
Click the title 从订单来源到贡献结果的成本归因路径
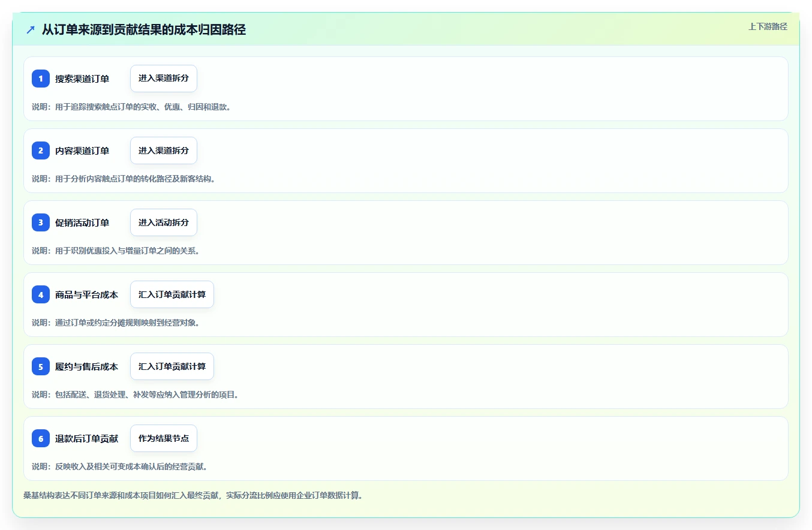pos(144,29)
